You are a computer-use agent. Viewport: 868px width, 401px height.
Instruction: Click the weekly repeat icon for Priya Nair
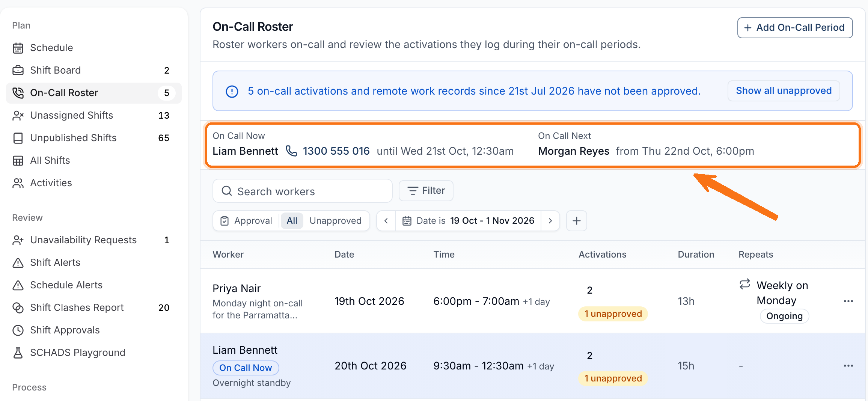[x=745, y=284]
